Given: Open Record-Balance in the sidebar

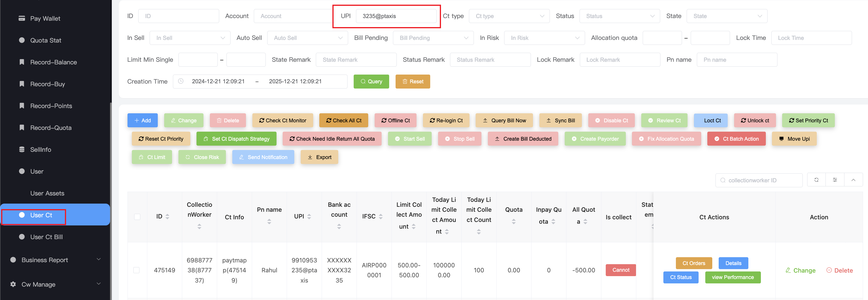Looking at the screenshot, I should pyautogui.click(x=53, y=62).
